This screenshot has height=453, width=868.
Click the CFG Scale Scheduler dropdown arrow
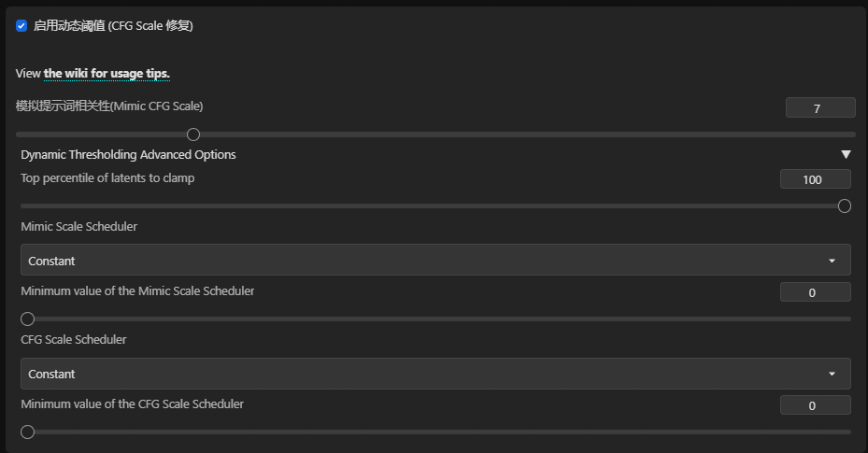click(x=832, y=374)
